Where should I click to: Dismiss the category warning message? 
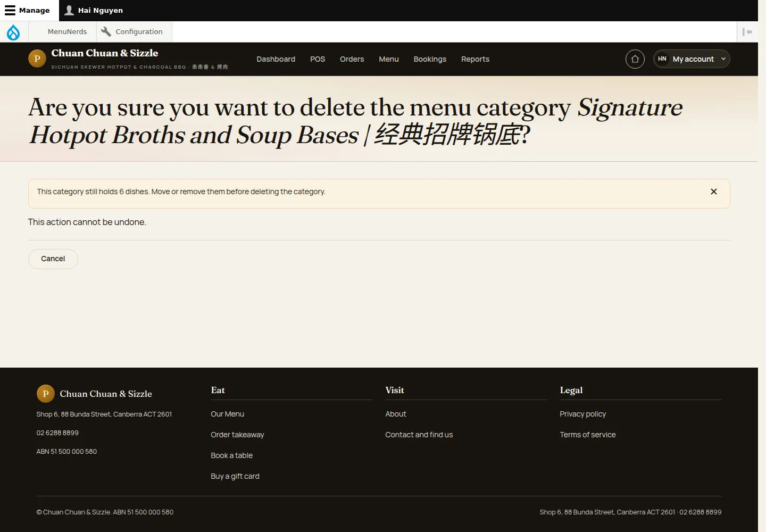click(x=714, y=192)
